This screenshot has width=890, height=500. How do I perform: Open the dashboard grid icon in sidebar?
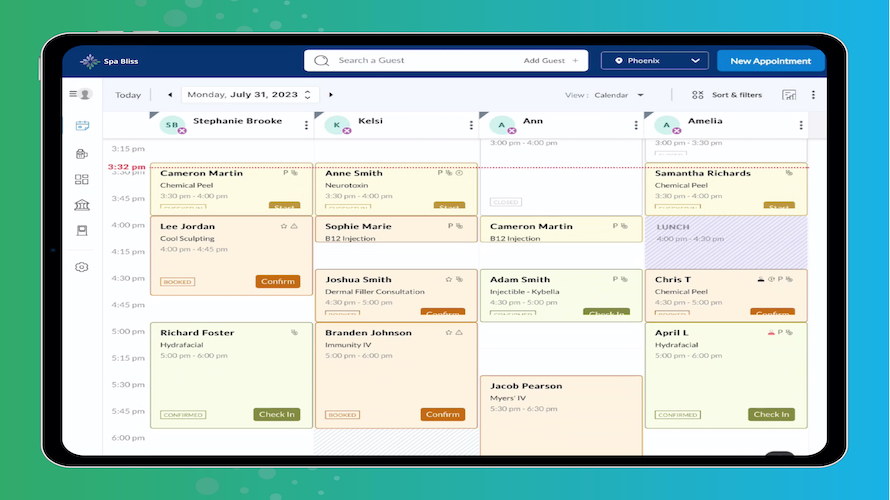pyautogui.click(x=82, y=179)
